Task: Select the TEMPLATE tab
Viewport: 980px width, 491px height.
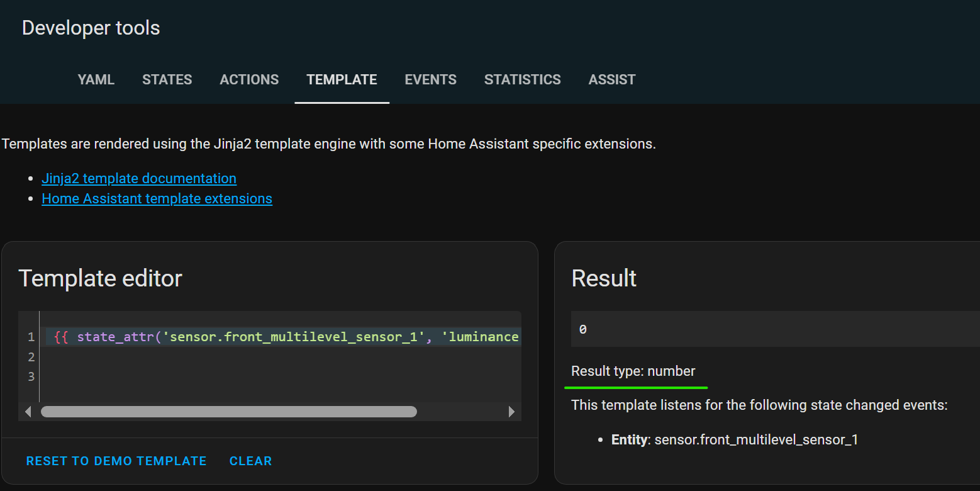Action: click(342, 80)
